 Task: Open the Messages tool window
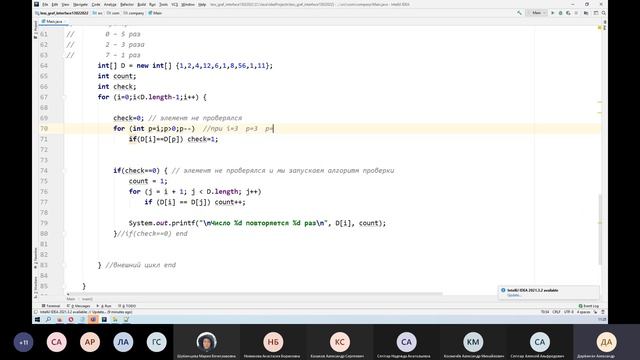point(78,306)
